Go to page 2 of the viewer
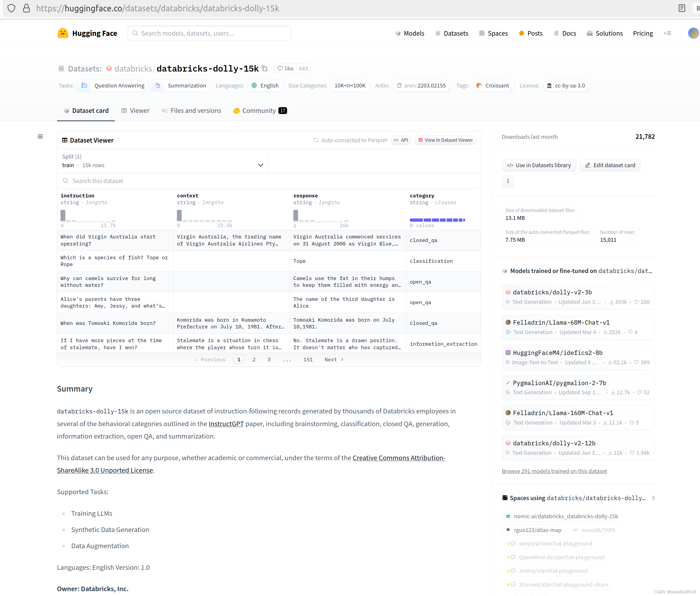700x596 pixels. [254, 359]
